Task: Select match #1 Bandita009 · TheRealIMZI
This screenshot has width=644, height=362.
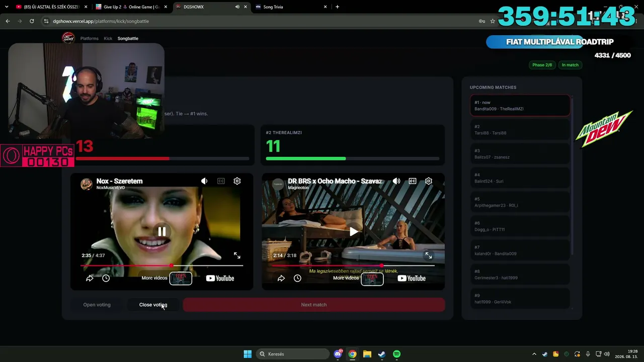Action: 520,106
